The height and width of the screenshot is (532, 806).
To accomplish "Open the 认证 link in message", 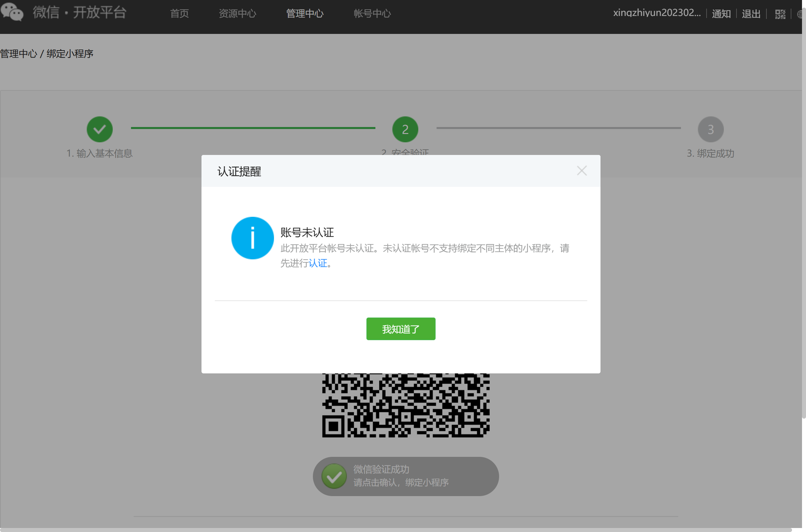I will pyautogui.click(x=318, y=263).
